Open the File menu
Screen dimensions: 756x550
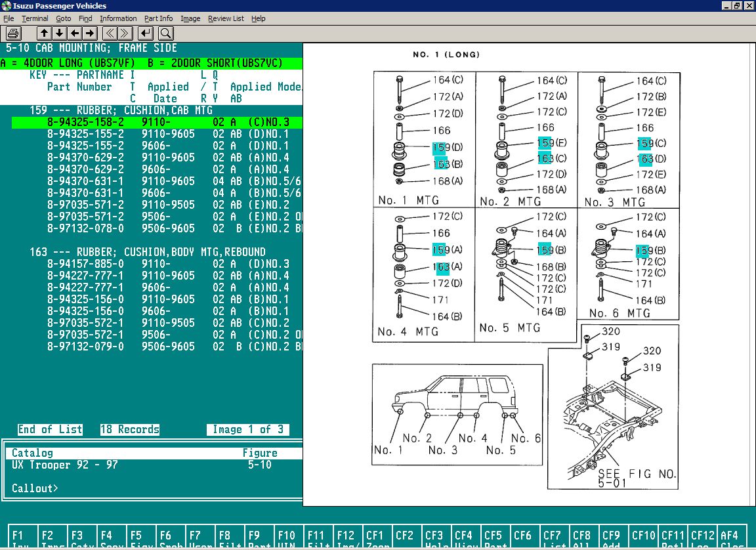click(9, 18)
